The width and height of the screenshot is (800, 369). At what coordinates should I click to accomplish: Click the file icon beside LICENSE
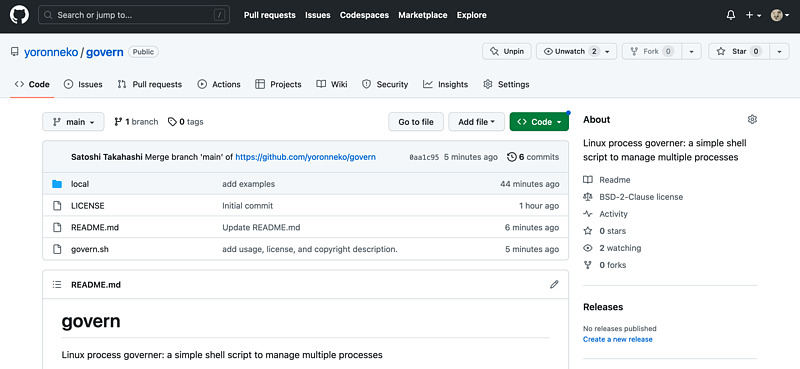57,206
